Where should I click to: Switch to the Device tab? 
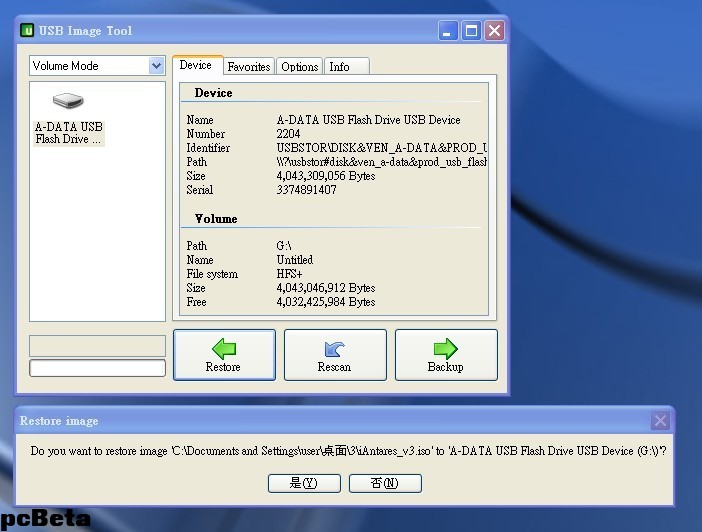tap(196, 65)
